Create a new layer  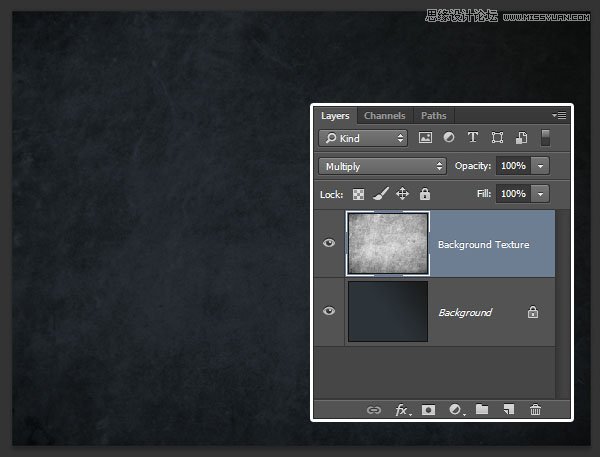click(509, 409)
